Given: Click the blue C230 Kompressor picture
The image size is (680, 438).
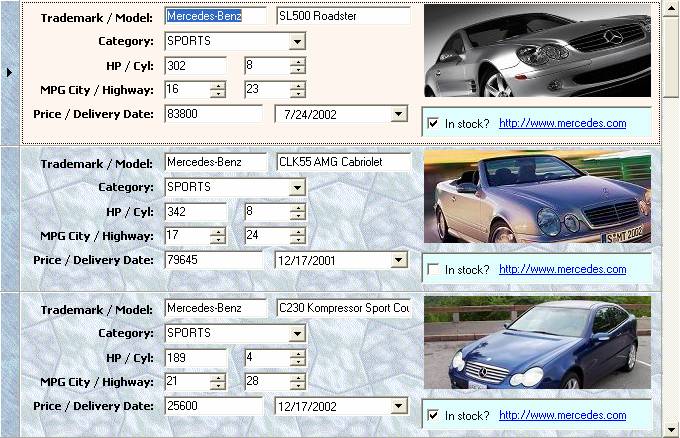Looking at the screenshot, I should coord(537,342).
